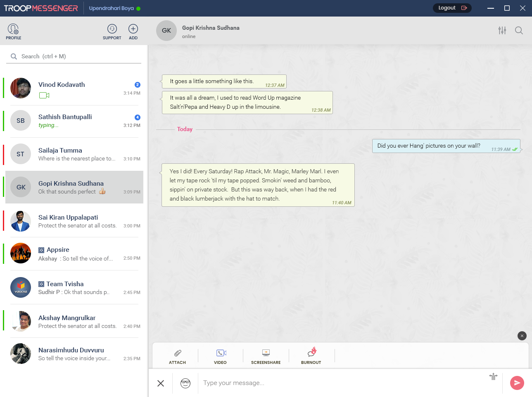Open chat search with the magnifier icon
The image size is (532, 397).
point(519,30)
